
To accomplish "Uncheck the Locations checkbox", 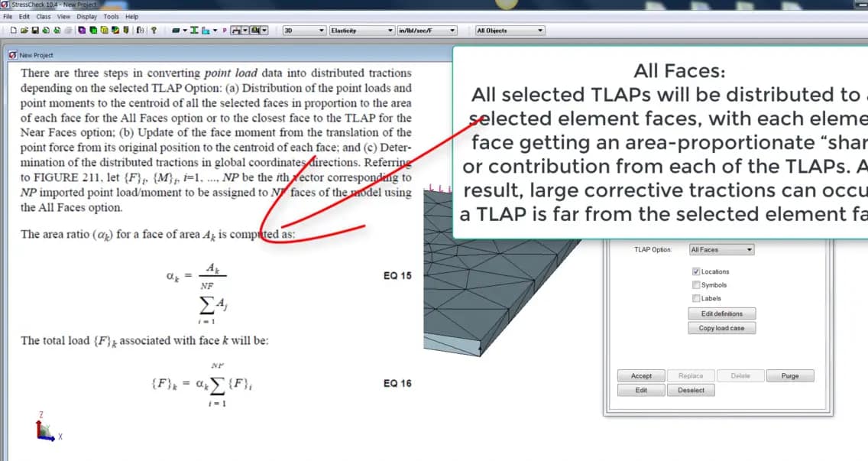I will 695,271.
